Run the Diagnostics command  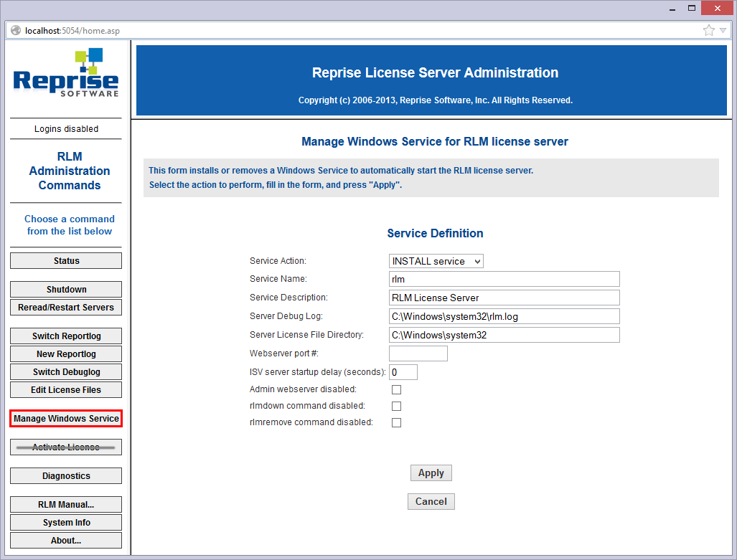pos(66,476)
